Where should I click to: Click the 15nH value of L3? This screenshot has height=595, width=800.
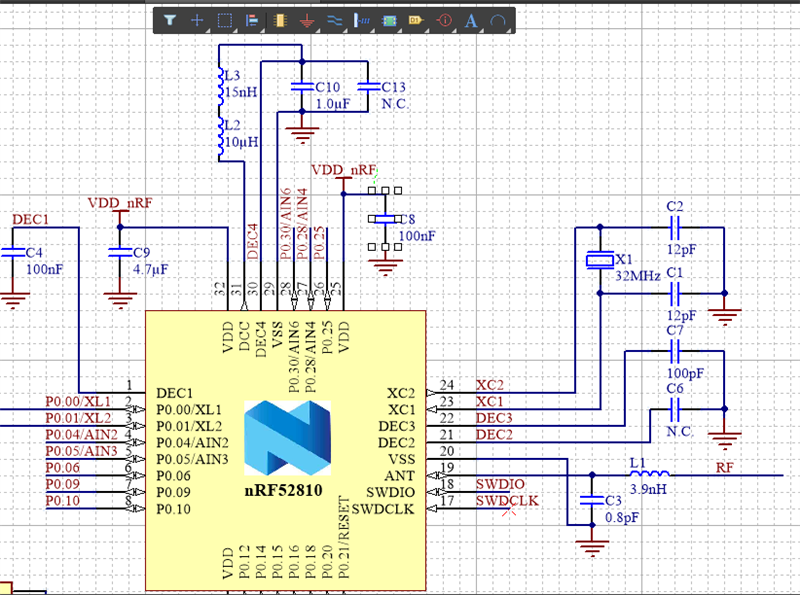click(241, 92)
